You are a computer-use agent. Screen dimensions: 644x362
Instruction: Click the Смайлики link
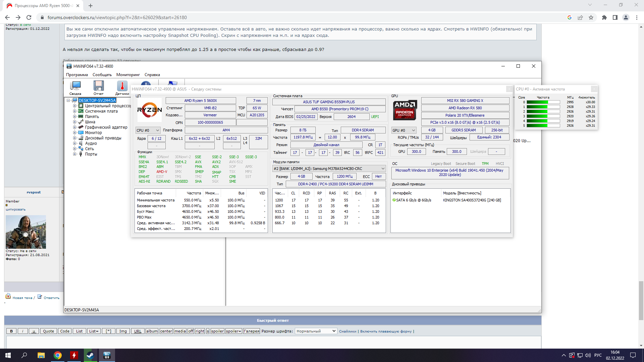tap(347, 331)
